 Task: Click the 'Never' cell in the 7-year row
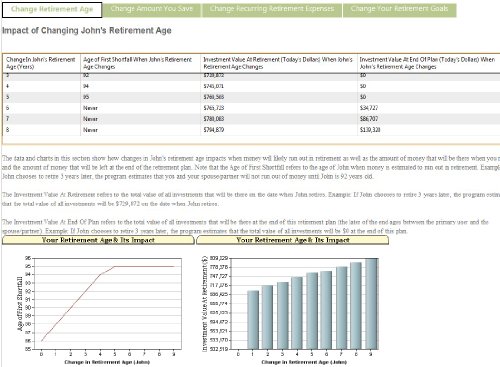point(140,119)
